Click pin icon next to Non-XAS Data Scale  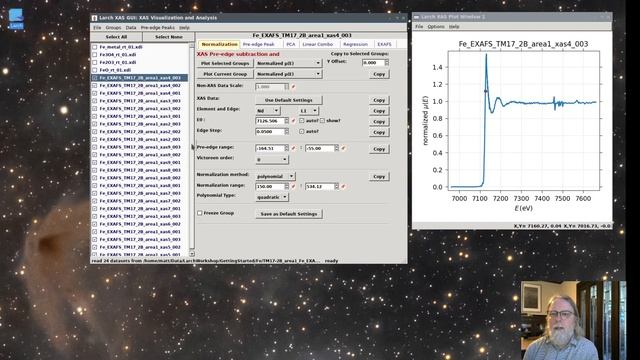[x=293, y=87]
